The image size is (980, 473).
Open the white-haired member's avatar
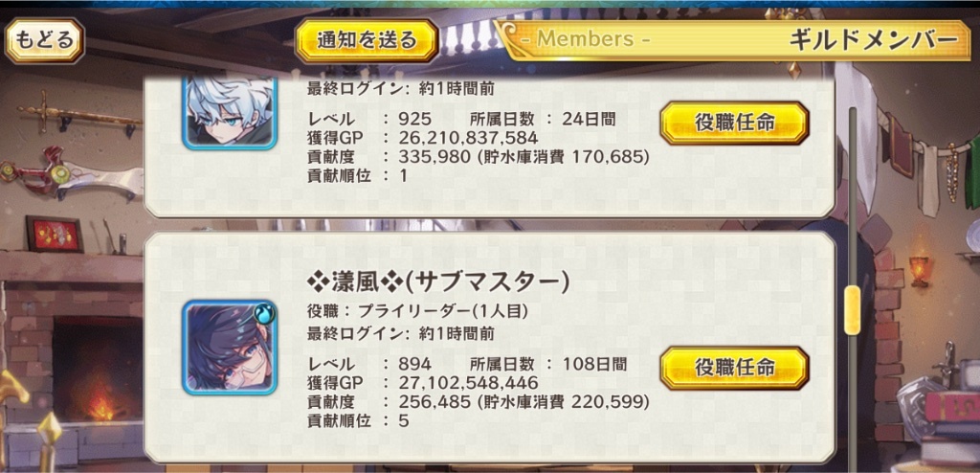click(x=230, y=113)
